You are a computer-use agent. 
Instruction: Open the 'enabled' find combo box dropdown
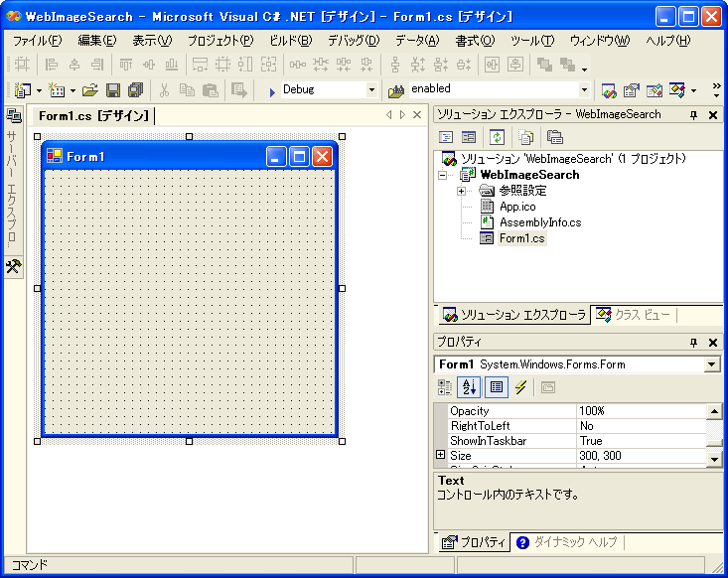click(584, 90)
